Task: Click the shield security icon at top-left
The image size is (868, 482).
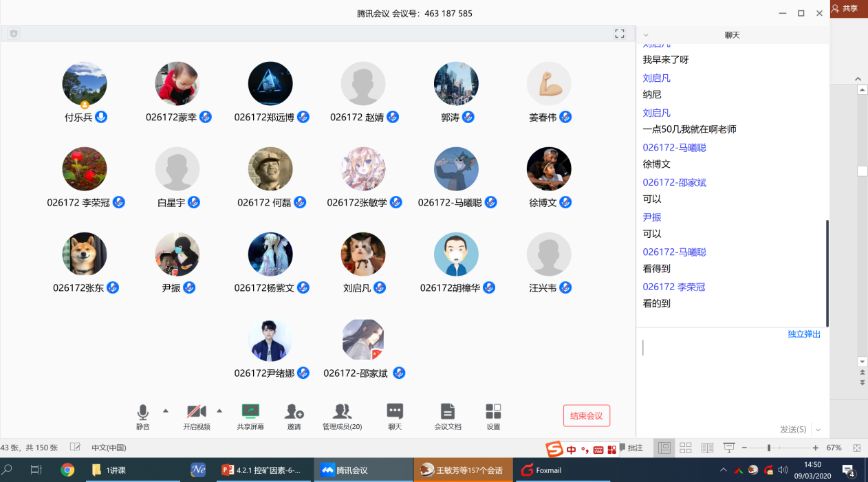Action: pos(14,34)
